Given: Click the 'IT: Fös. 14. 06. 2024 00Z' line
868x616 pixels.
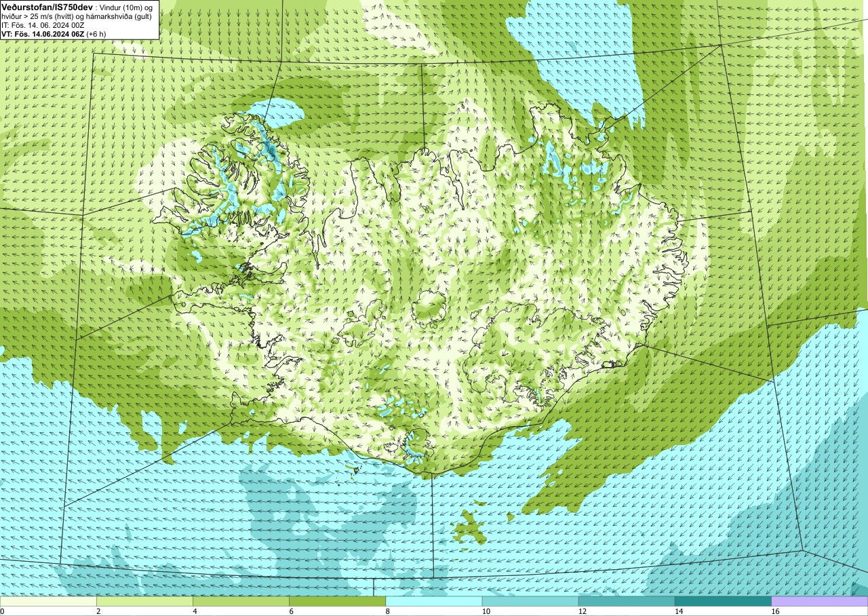Looking at the screenshot, I should (x=43, y=25).
